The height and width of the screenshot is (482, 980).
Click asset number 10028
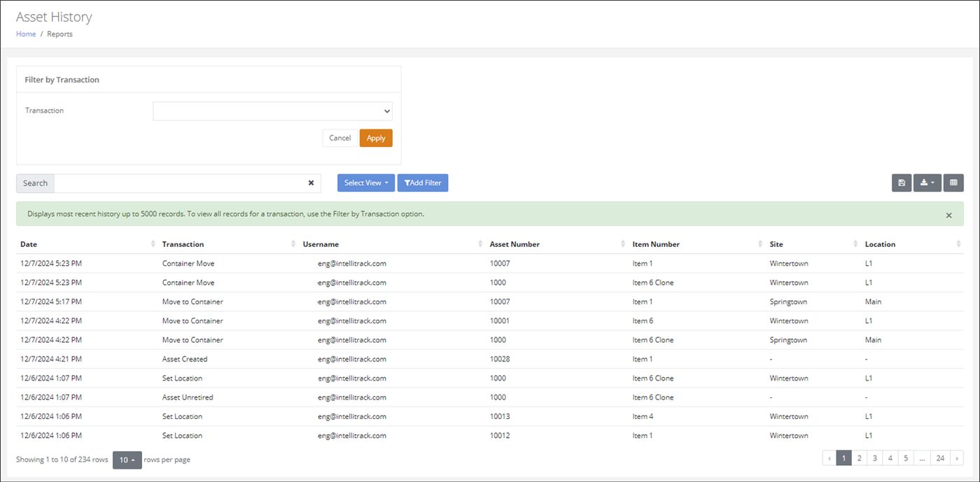500,359
